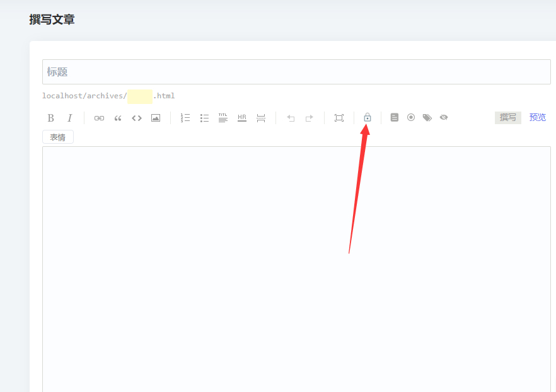This screenshot has height=392, width=556.
Task: Insert a page break (more) separator
Action: pos(261,118)
